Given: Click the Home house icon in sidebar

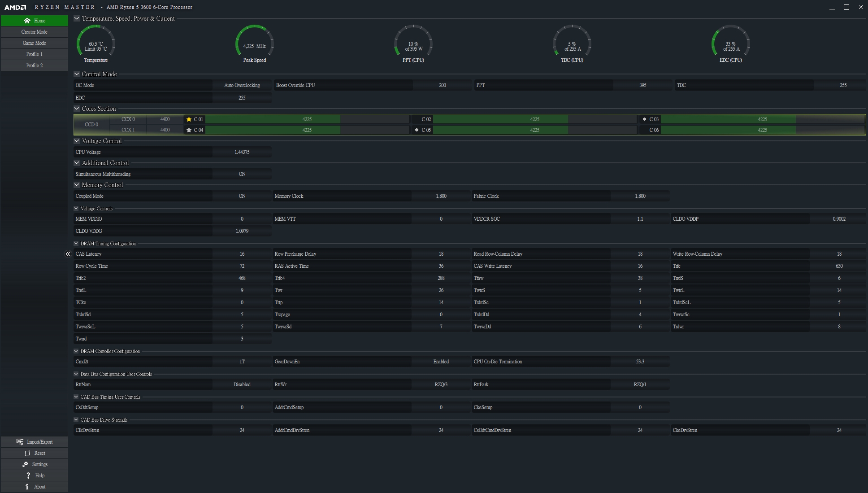Looking at the screenshot, I should pyautogui.click(x=27, y=21).
